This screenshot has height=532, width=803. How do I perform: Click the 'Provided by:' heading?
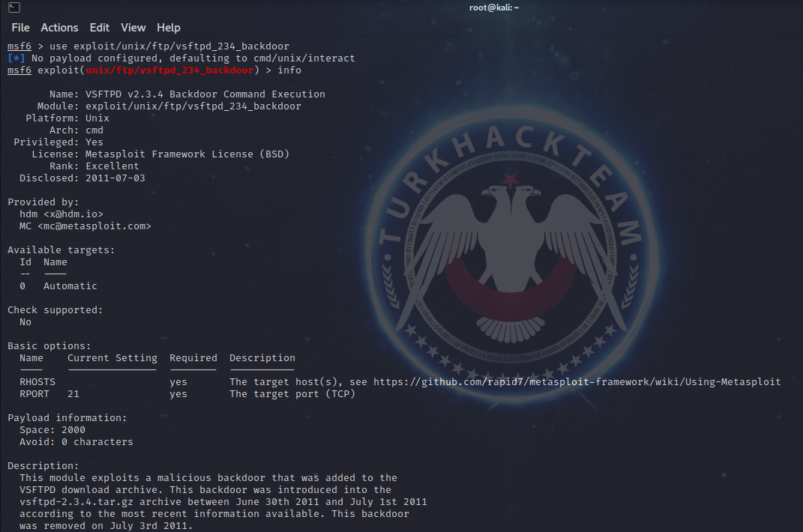[x=43, y=202]
